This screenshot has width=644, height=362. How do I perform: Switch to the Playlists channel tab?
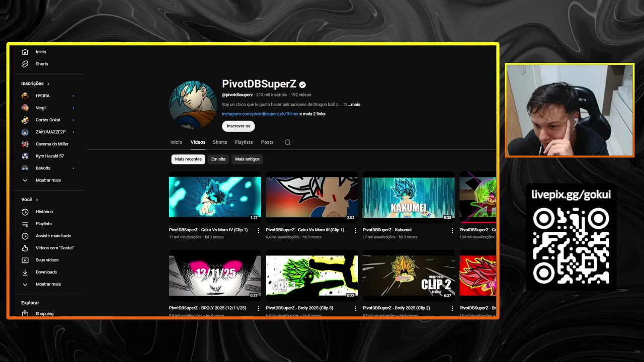click(x=244, y=142)
